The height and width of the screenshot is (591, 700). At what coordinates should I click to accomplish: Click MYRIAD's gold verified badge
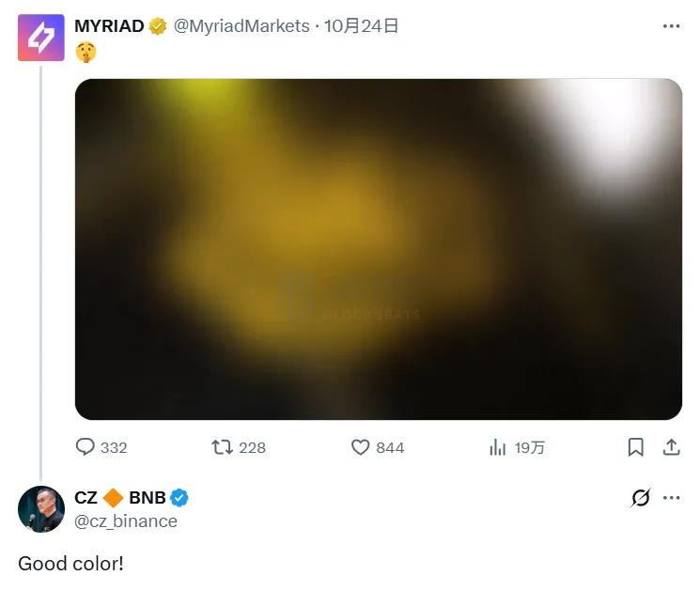pos(158,26)
